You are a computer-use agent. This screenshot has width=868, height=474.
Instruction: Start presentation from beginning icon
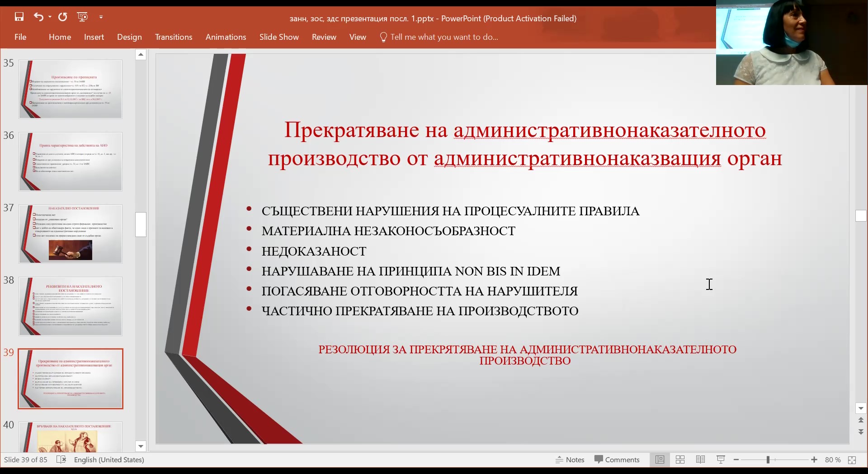pyautogui.click(x=82, y=17)
